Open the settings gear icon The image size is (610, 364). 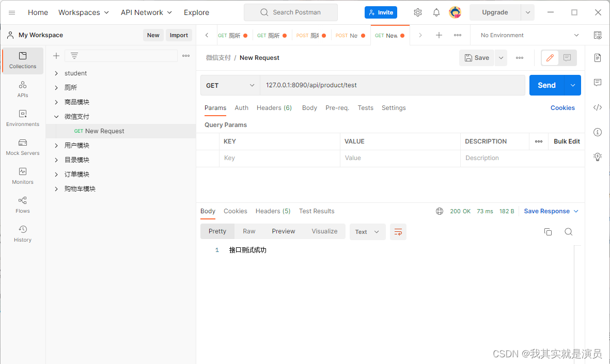tap(418, 12)
